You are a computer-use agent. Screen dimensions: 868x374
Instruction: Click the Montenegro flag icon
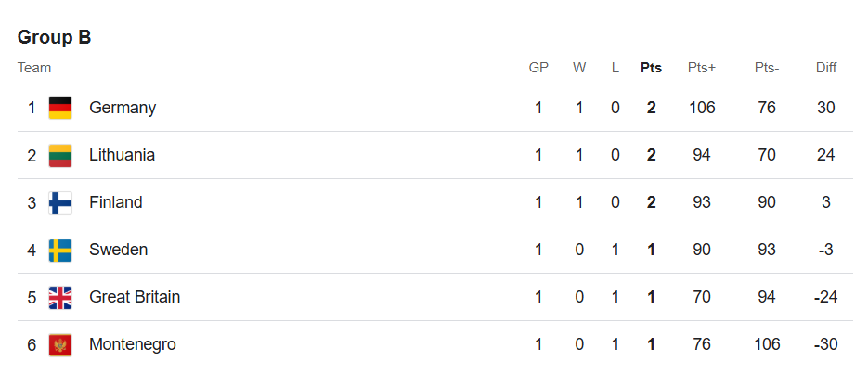click(59, 344)
